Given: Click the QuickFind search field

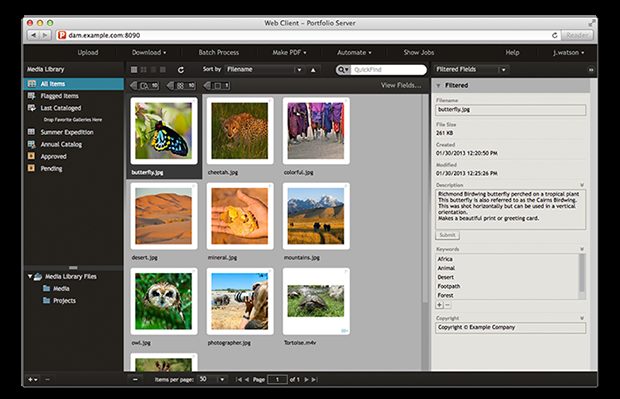Looking at the screenshot, I should pos(388,70).
